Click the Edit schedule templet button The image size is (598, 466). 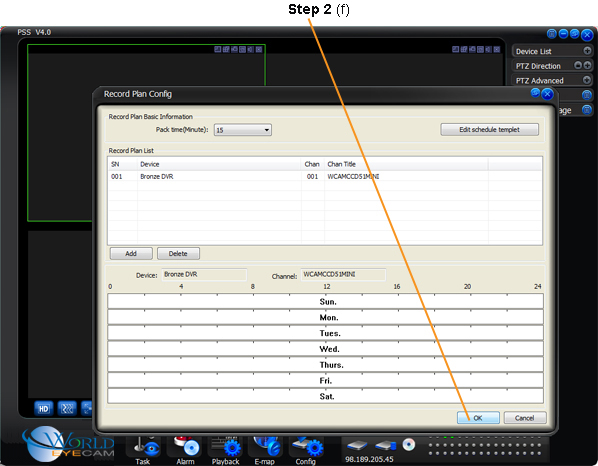(x=489, y=130)
